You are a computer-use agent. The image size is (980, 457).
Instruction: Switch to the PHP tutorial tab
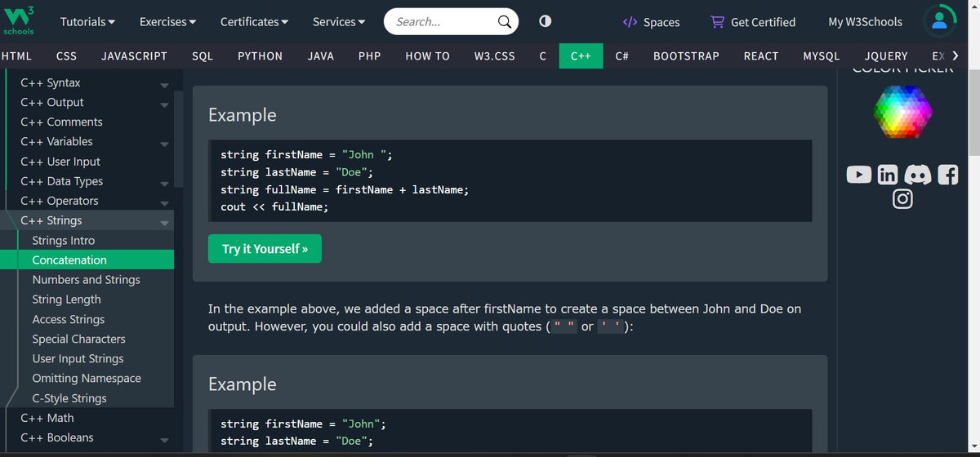pyautogui.click(x=370, y=55)
